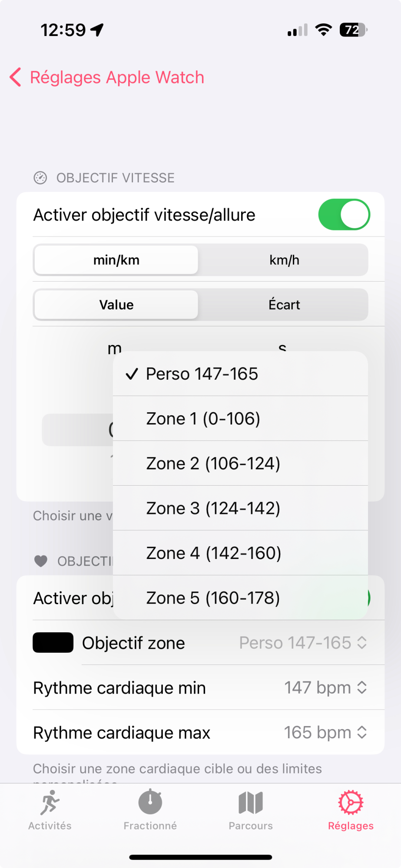Screen dimensions: 401x868
Task: Pick the checked Perso 147-165 option
Action: tap(202, 374)
